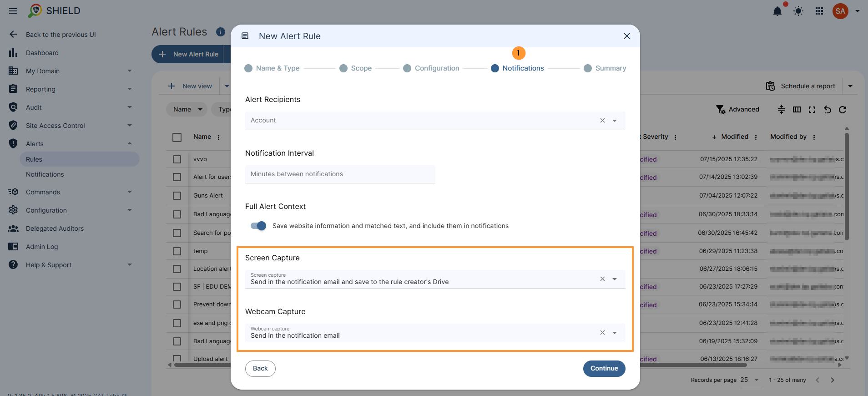
Task: Click the SHIELD logo icon
Action: click(35, 11)
